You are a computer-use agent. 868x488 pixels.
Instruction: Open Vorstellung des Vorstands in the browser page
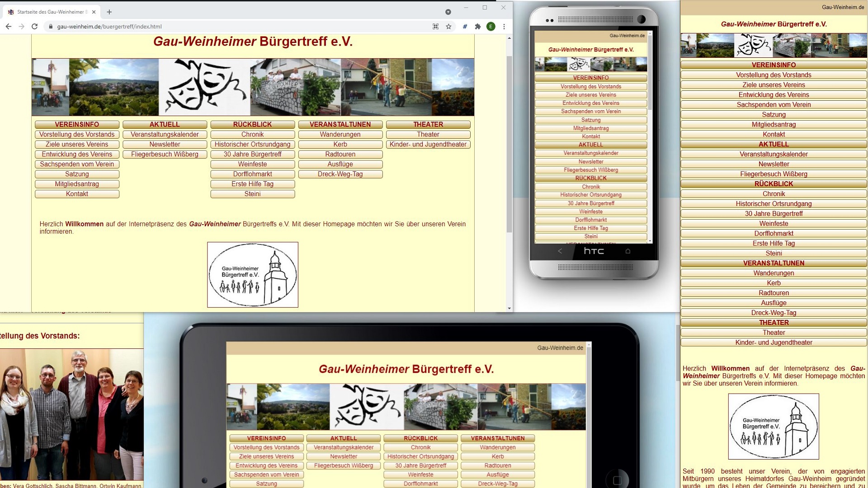pyautogui.click(x=77, y=134)
